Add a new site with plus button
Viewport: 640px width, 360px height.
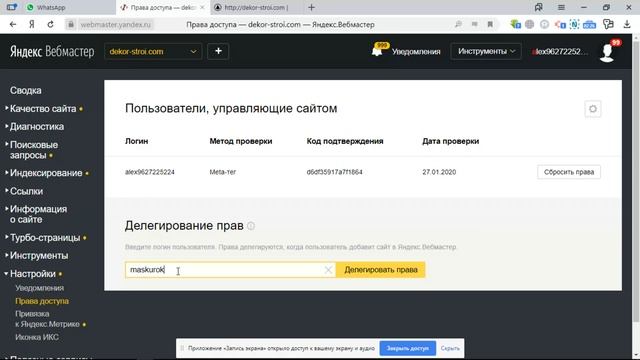click(218, 51)
